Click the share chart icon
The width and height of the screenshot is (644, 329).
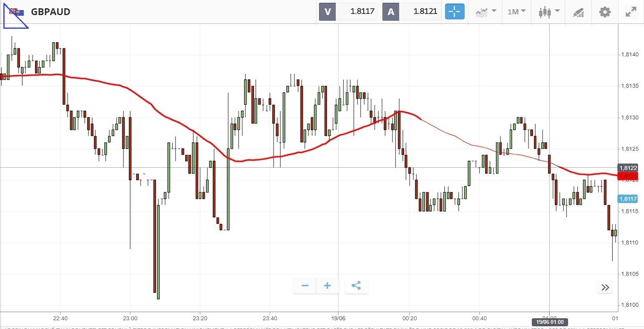click(356, 286)
